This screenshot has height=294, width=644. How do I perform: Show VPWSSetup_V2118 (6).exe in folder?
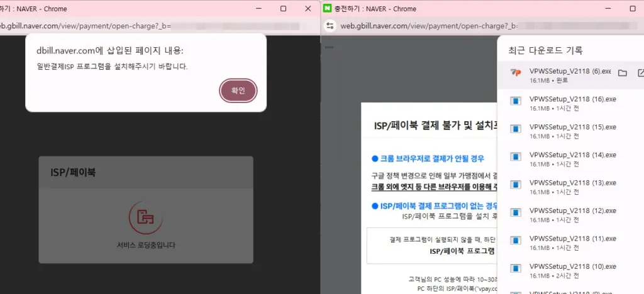click(x=622, y=73)
